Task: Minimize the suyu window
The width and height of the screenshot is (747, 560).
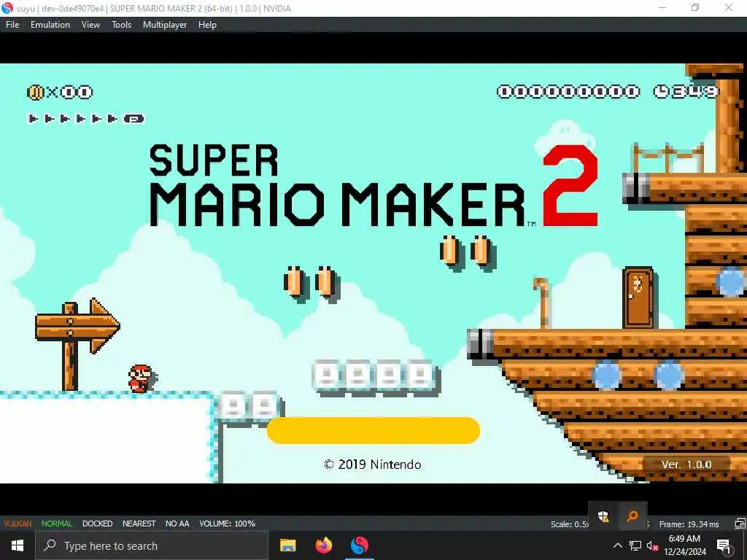Action: coord(662,7)
